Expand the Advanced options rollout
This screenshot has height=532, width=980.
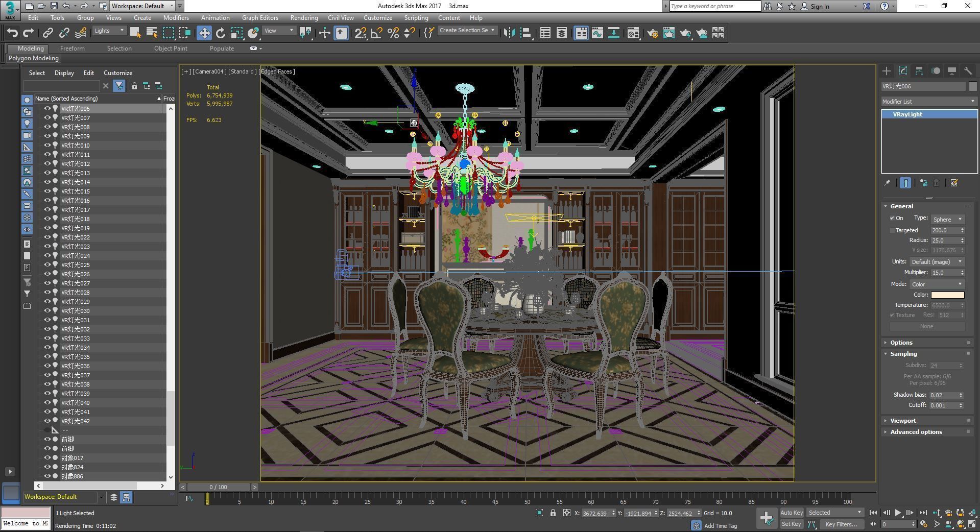pos(916,432)
